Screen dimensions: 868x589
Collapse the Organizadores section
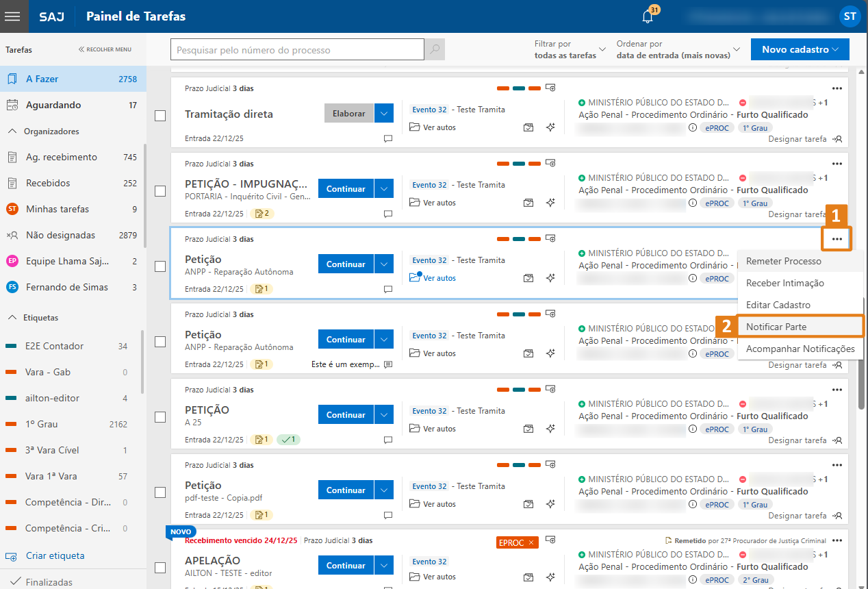pyautogui.click(x=12, y=131)
